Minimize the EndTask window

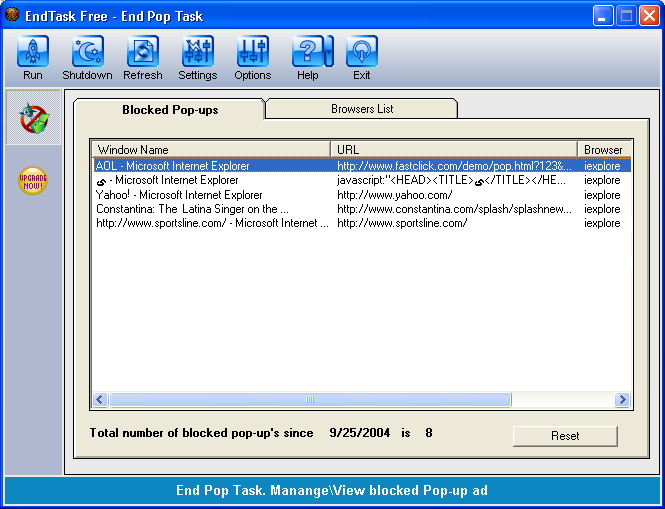(x=602, y=16)
